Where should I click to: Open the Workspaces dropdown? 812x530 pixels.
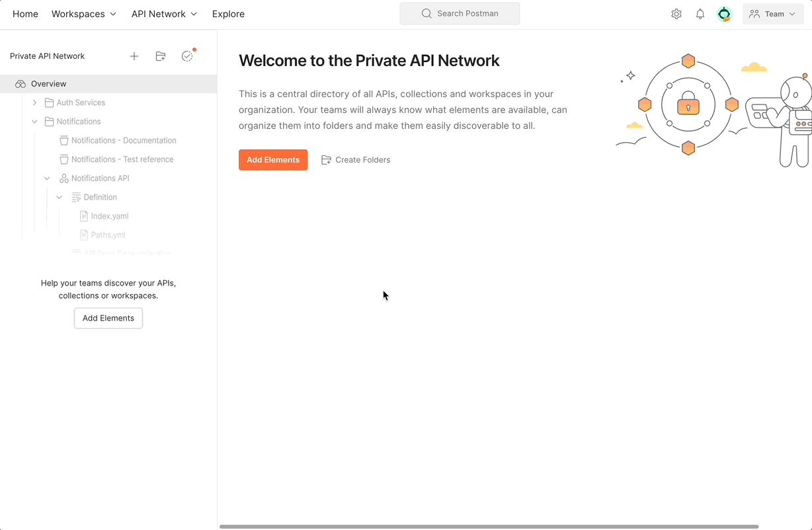pos(83,13)
